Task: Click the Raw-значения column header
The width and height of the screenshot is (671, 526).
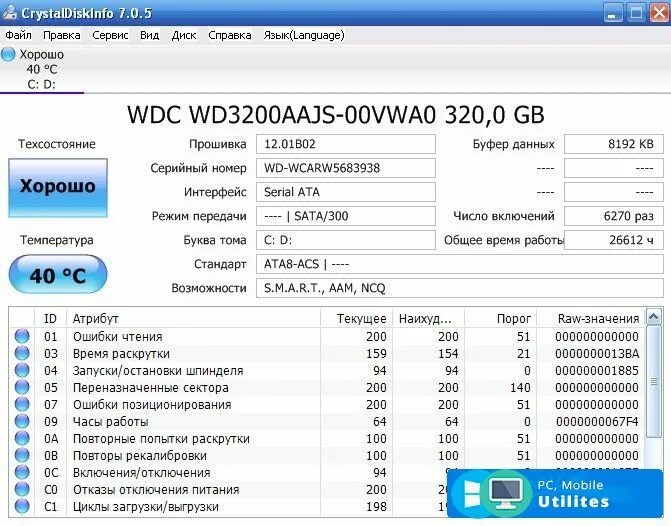Action: pos(590,318)
